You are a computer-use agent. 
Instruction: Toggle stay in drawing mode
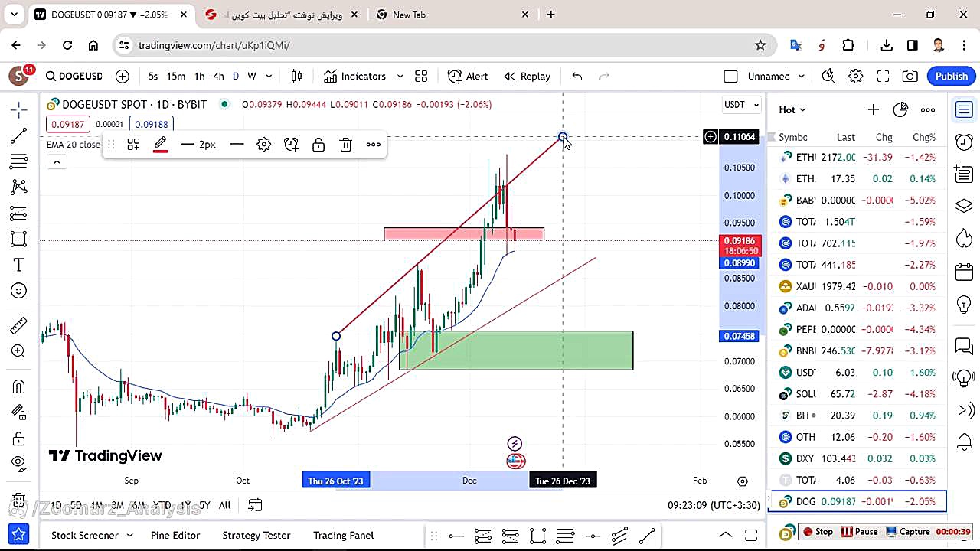[19, 412]
